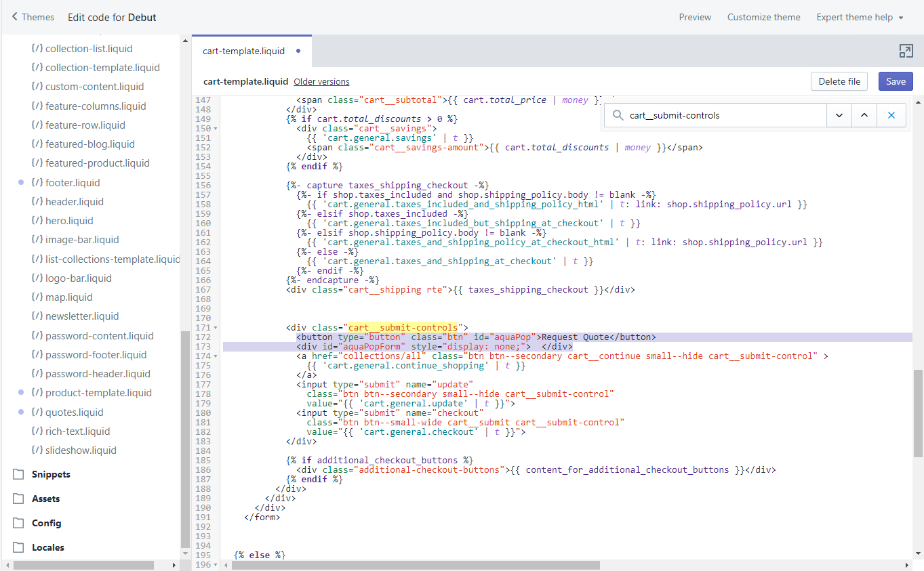Click the Delete file button

839,81
